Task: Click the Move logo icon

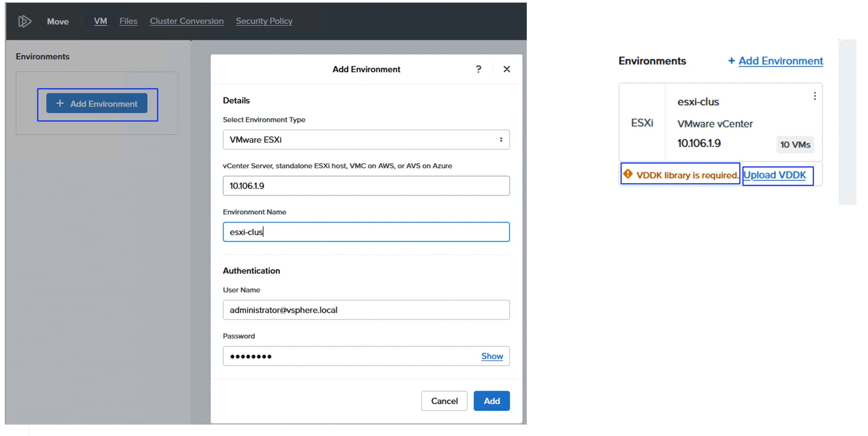Action: [x=24, y=21]
